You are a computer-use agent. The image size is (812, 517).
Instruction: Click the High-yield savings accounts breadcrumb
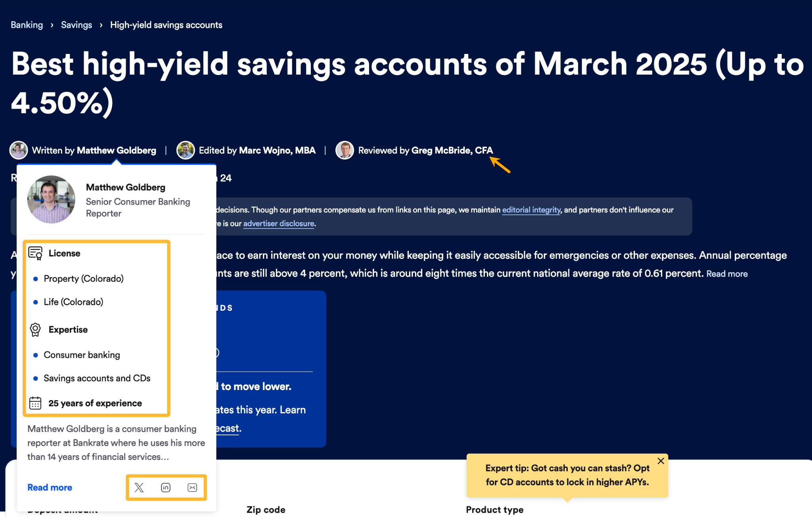click(166, 25)
